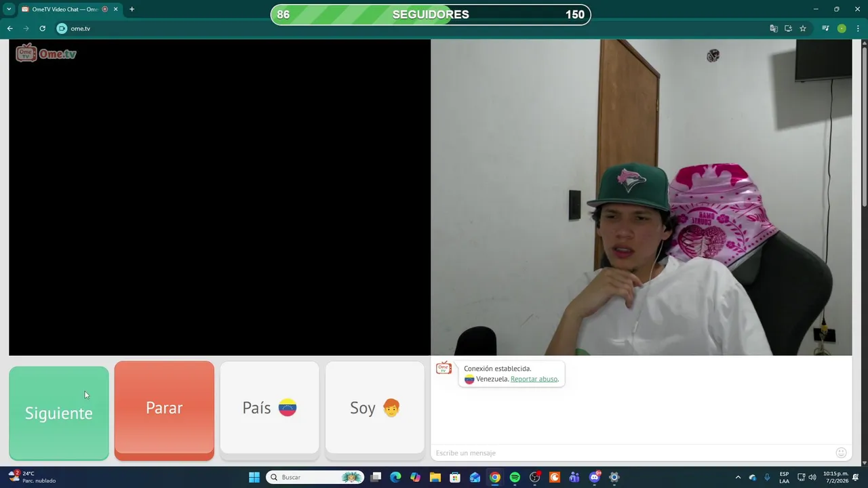Expand the tab search dropdown arrow
The width and height of the screenshot is (868, 488).
point(9,9)
